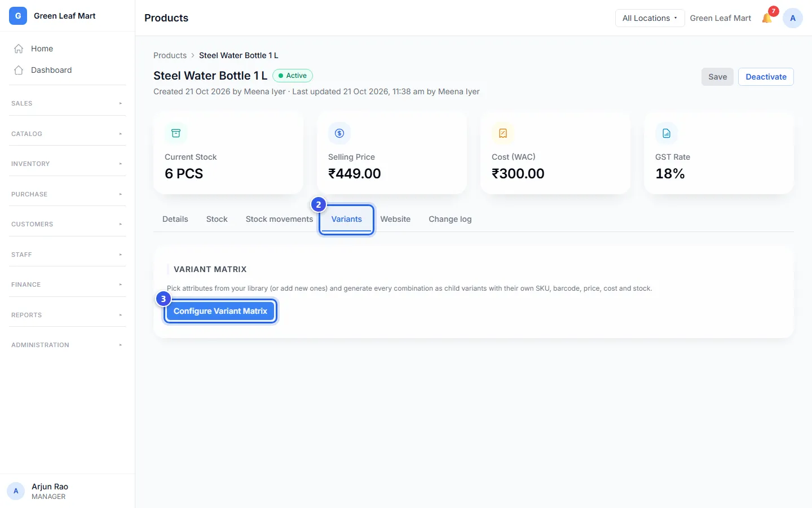The width and height of the screenshot is (812, 508).
Task: Expand the Customers section
Action: coord(67,224)
